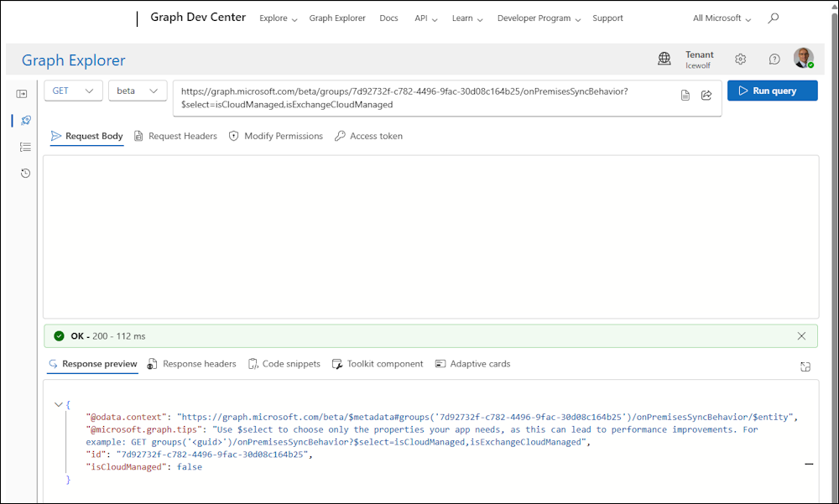Switch to the Request Headers tab
The height and width of the screenshot is (504, 839).
(x=175, y=136)
